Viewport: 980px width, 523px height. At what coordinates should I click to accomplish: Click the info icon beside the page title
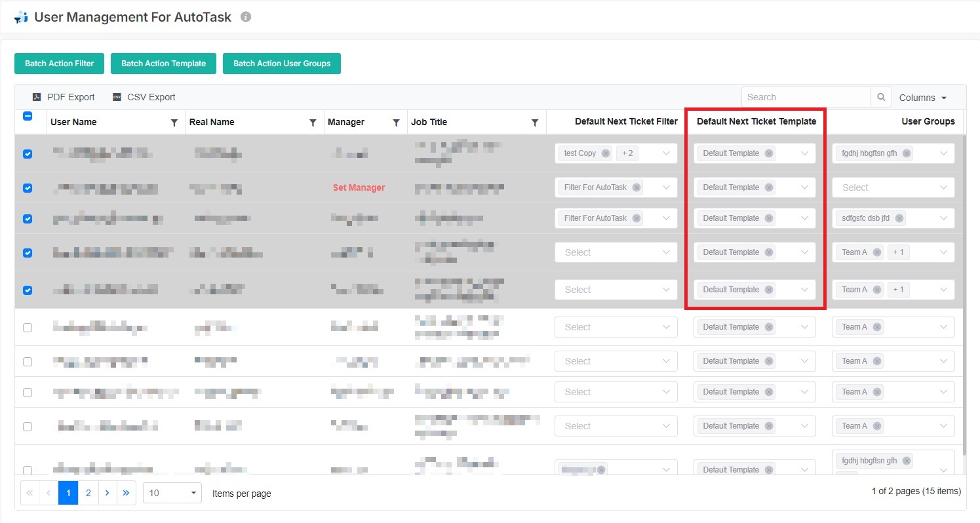point(245,17)
